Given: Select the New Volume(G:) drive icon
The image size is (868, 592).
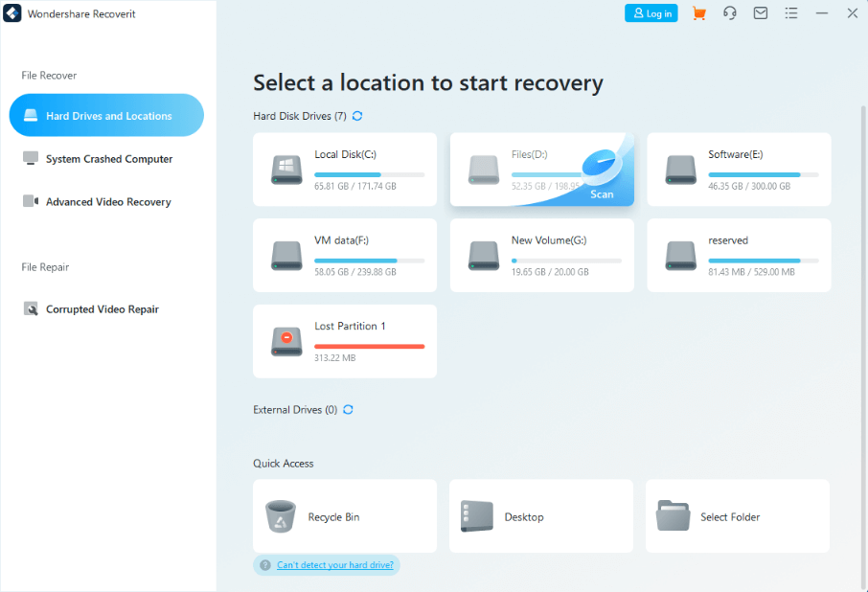Looking at the screenshot, I should click(x=484, y=256).
